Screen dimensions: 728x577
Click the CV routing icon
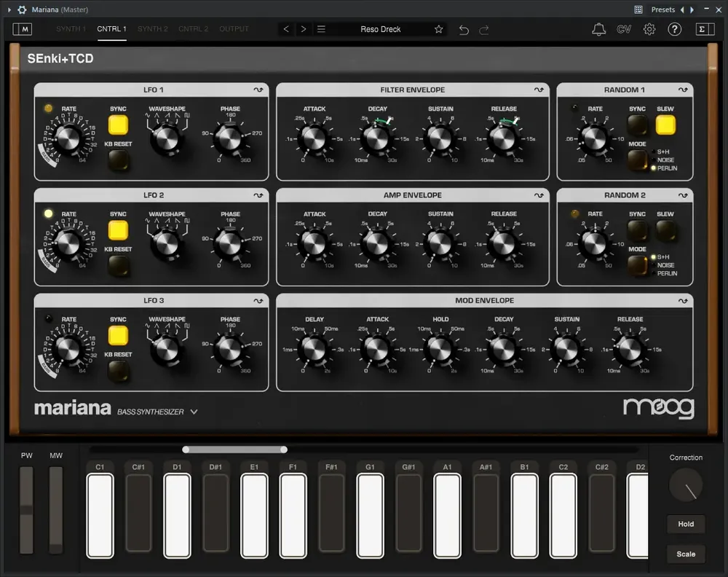point(624,29)
